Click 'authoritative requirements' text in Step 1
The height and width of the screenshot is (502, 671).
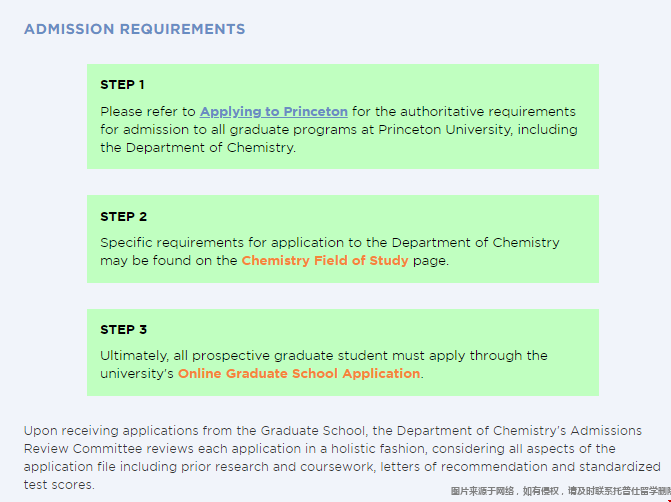pyautogui.click(x=483, y=111)
